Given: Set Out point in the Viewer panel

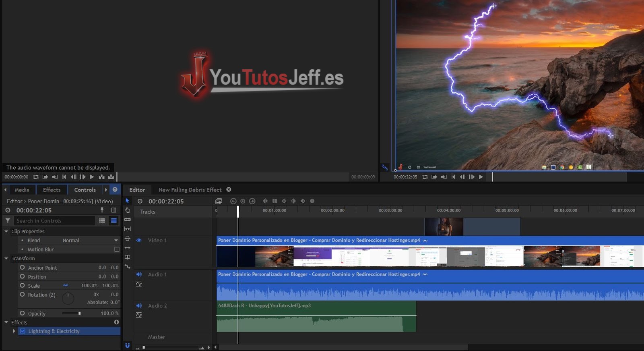Looking at the screenshot, I should point(444,177).
